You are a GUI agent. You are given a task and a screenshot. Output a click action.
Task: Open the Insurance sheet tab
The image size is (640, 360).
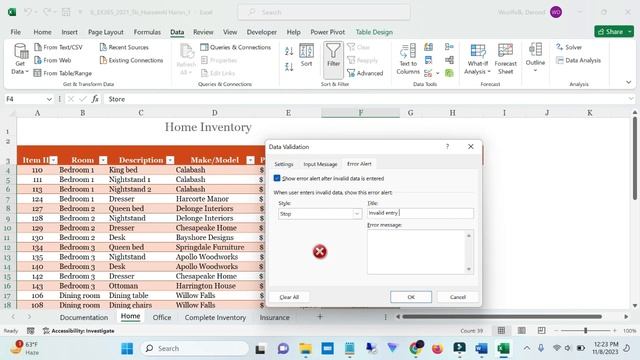[x=274, y=317]
